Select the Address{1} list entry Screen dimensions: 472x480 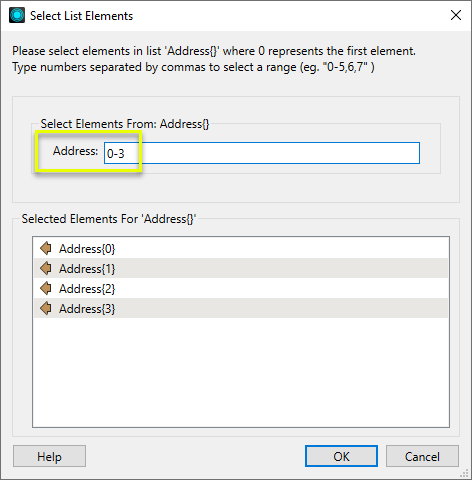pos(241,268)
